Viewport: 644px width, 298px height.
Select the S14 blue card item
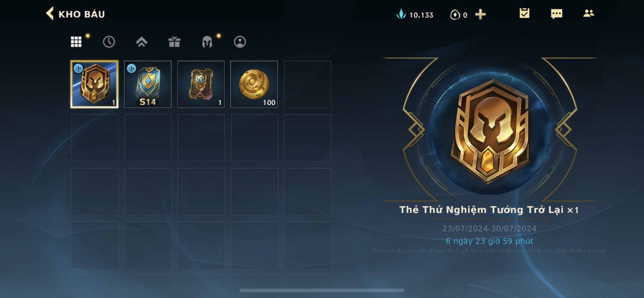click(x=148, y=84)
